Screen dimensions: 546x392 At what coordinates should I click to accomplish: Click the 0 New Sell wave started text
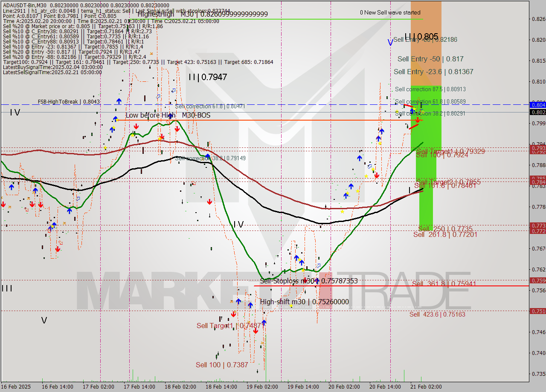click(x=390, y=13)
